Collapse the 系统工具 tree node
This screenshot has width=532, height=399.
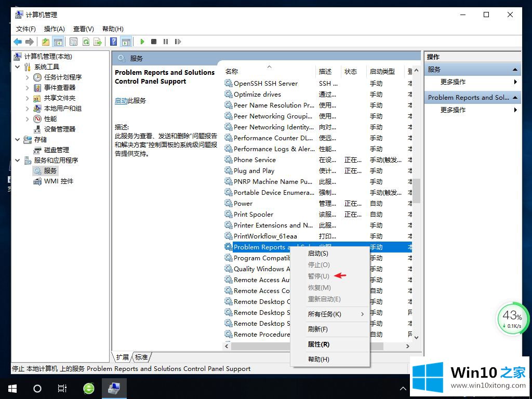point(18,67)
